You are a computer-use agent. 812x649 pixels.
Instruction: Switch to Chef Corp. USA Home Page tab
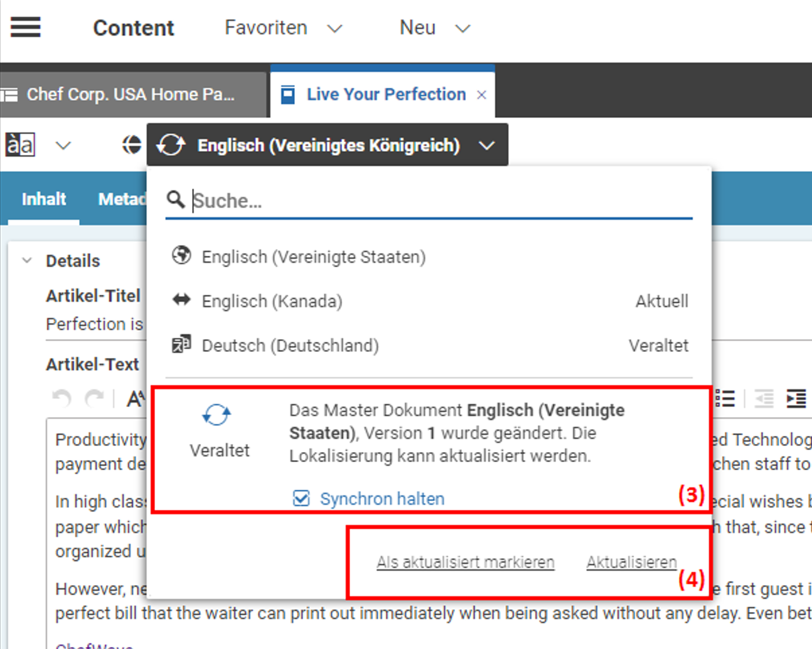click(131, 95)
